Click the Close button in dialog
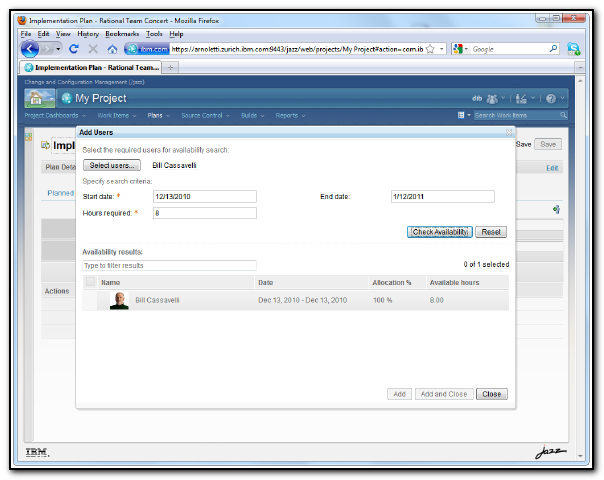The height and width of the screenshot is (480, 604). pos(492,394)
